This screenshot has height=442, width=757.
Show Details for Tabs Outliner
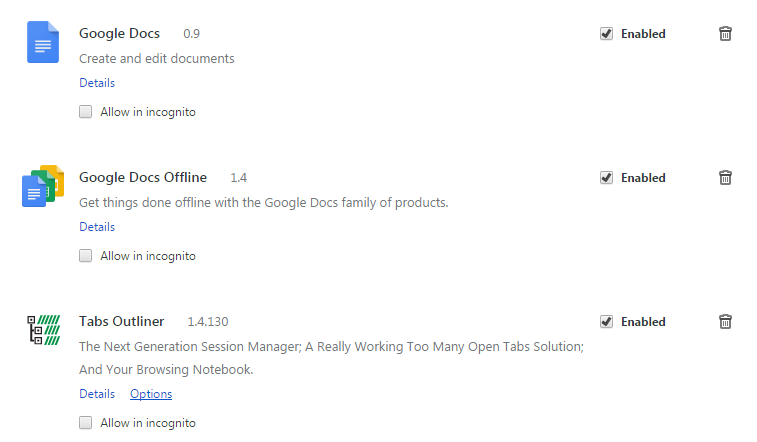pyautogui.click(x=97, y=394)
